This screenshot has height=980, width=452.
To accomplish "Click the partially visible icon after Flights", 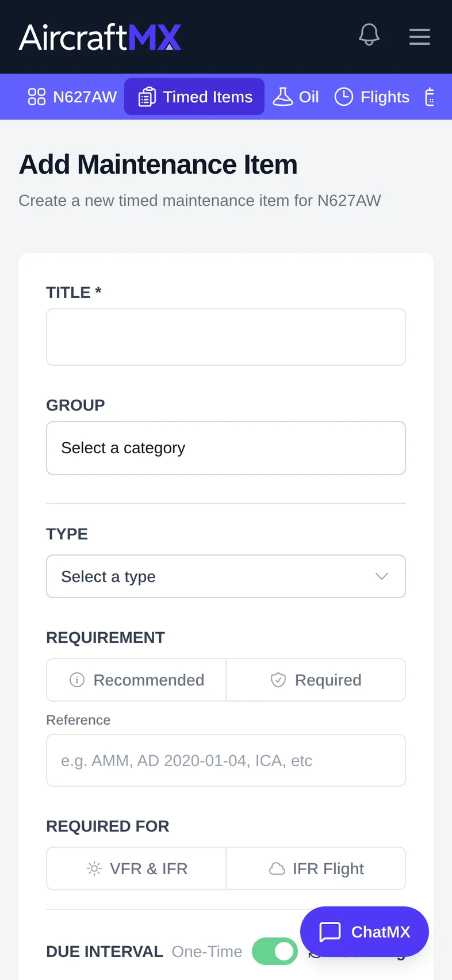I will 430,97.
